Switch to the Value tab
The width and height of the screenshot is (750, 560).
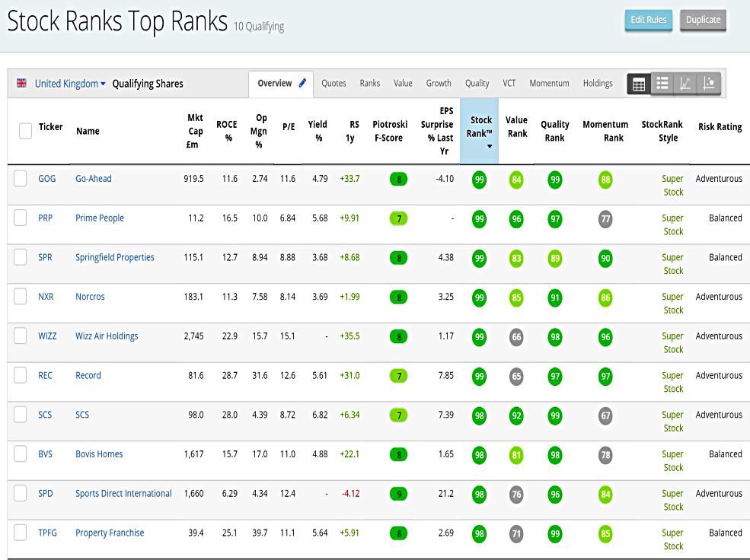[403, 83]
